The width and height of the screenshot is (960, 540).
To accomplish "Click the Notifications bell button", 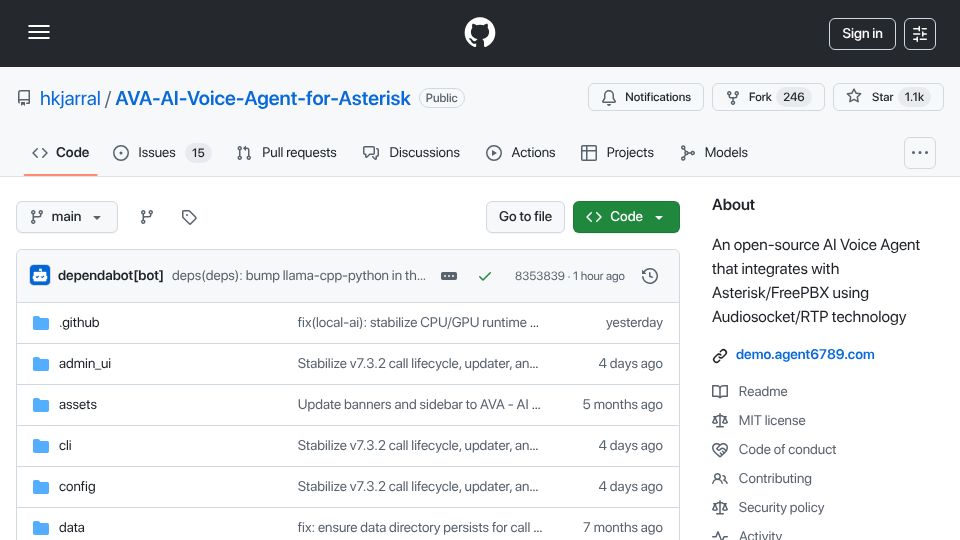I will (646, 97).
